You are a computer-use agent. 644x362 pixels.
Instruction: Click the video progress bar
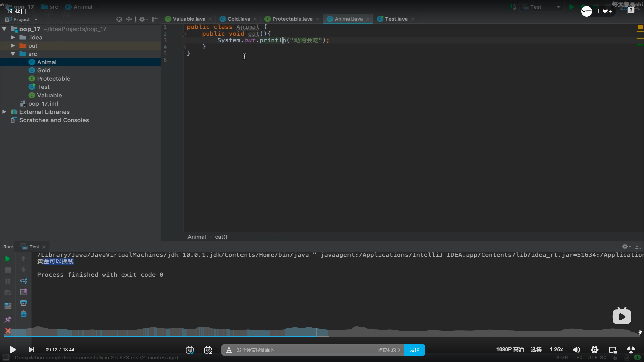click(x=322, y=336)
